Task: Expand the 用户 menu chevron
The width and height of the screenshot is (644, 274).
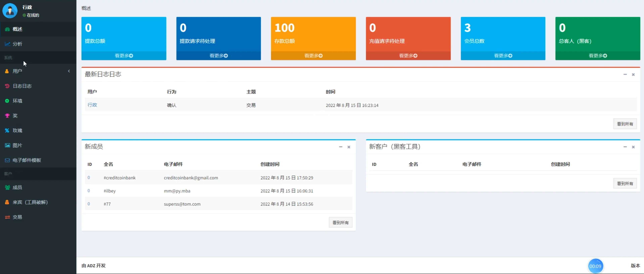Action: click(69, 71)
